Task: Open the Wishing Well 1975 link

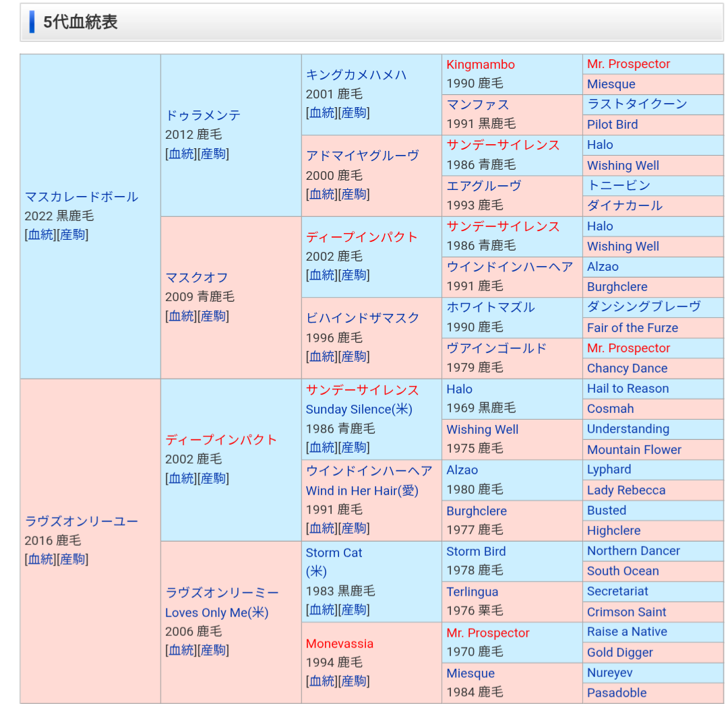Action: click(x=483, y=430)
